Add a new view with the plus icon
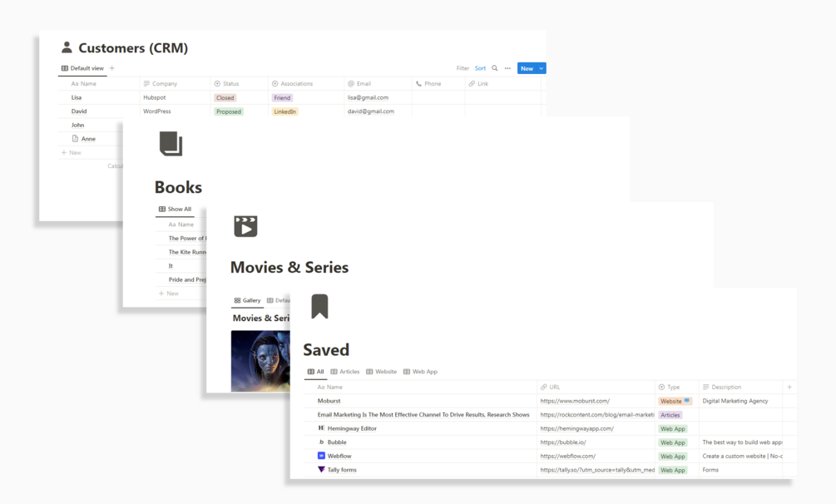Viewport: 836px width, 504px height. [112, 68]
